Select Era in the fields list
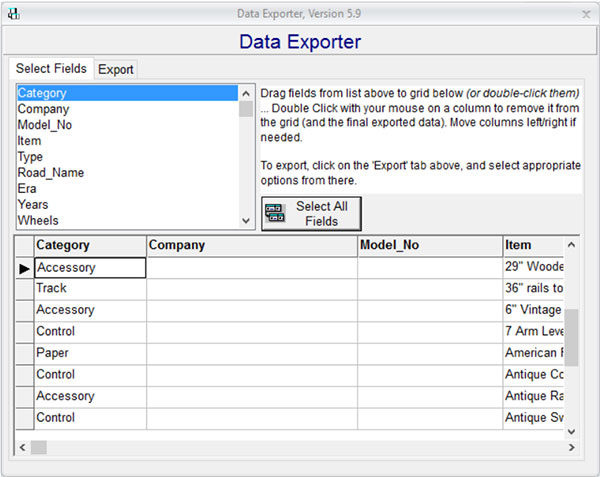The height and width of the screenshot is (477, 600). pos(127,189)
